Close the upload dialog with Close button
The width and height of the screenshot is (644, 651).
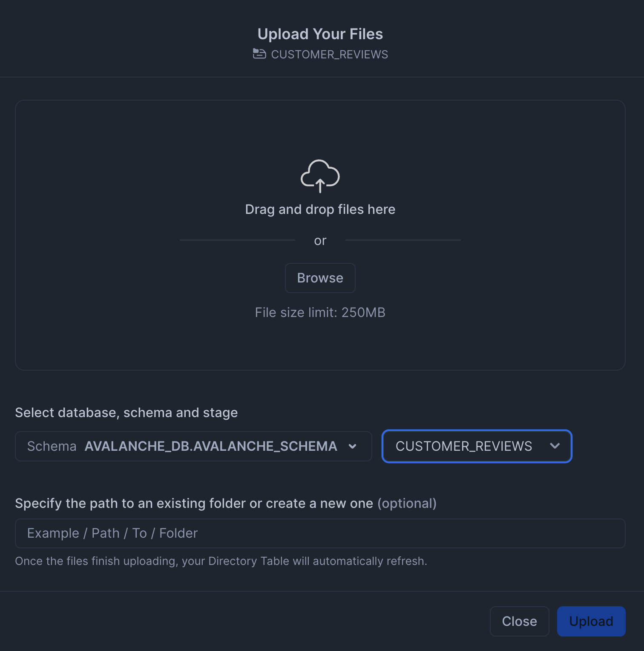point(519,621)
